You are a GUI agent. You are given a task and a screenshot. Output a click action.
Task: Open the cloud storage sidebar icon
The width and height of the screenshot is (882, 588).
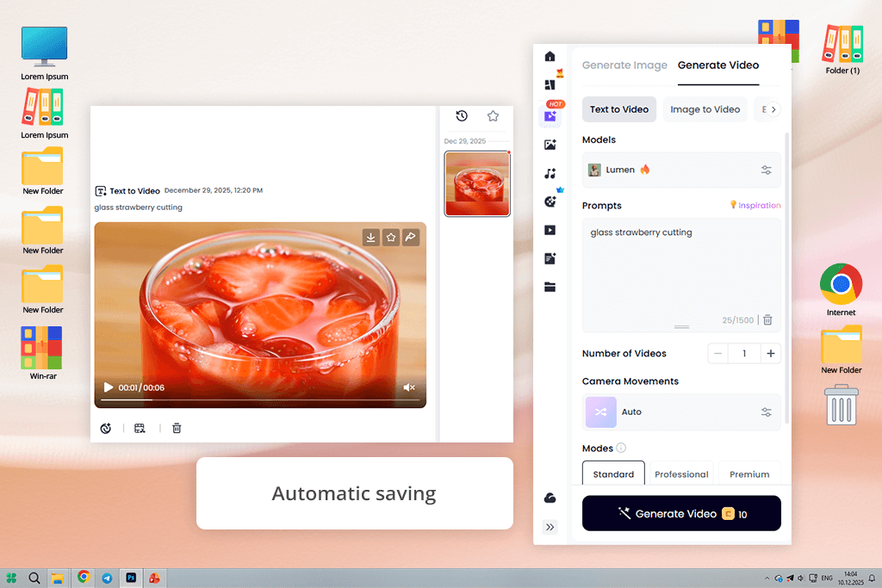pyautogui.click(x=550, y=498)
